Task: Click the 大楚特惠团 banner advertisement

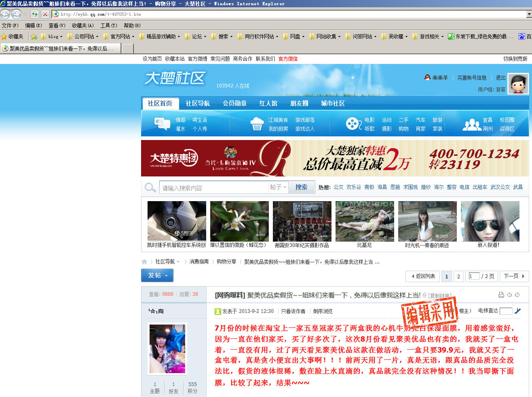Action: pyautogui.click(x=335, y=158)
